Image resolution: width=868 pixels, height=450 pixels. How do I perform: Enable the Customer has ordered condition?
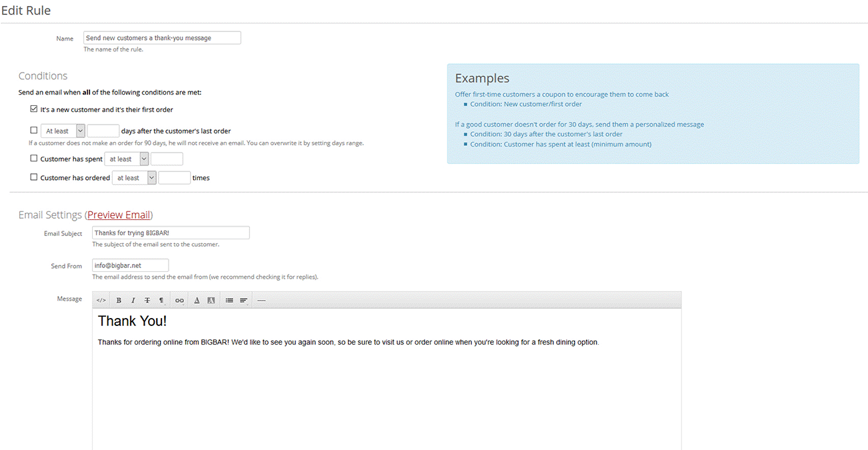pos(33,177)
